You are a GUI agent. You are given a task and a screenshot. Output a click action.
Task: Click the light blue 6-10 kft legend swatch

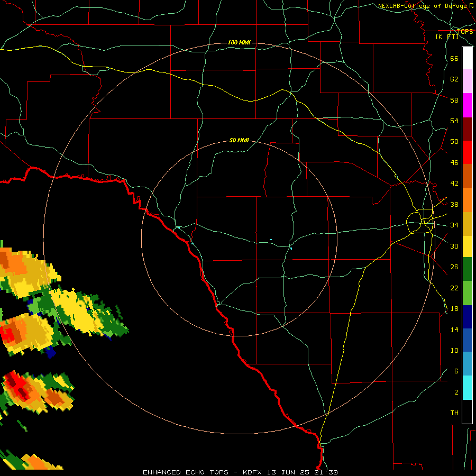467,364
